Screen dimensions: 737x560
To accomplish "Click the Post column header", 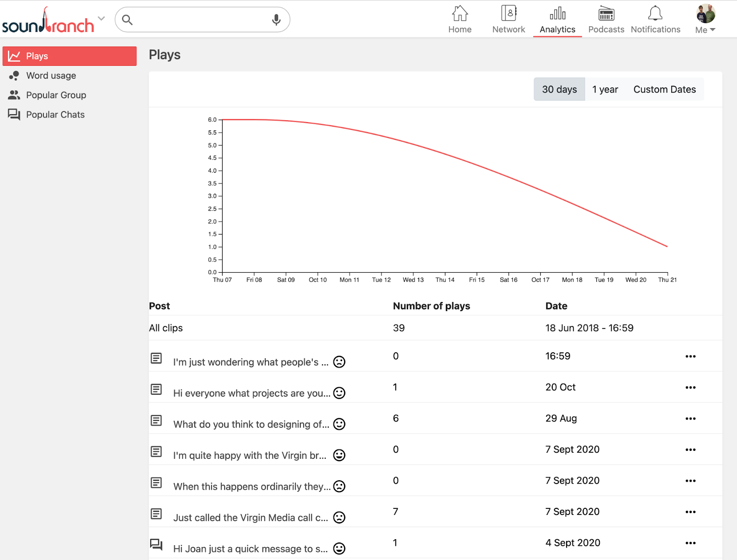I will (x=159, y=306).
